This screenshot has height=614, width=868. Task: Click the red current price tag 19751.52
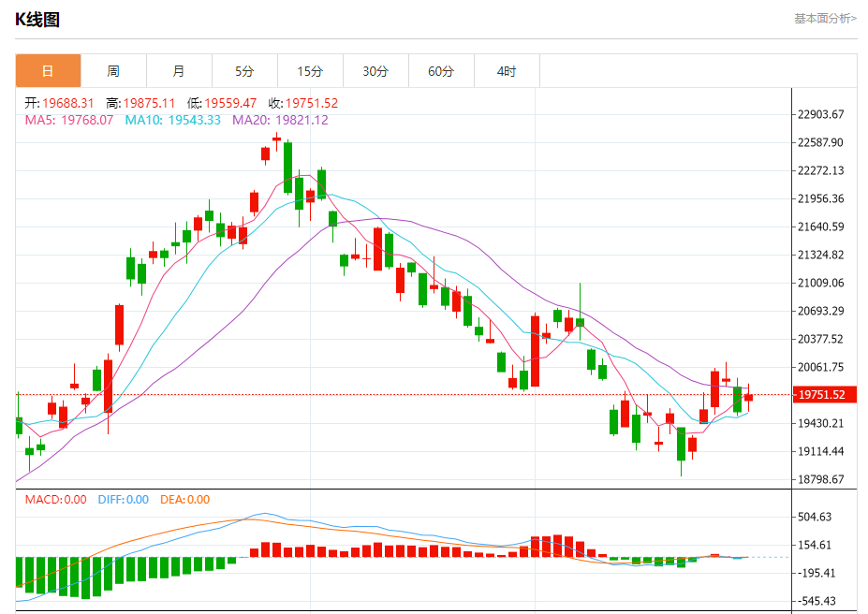[825, 394]
